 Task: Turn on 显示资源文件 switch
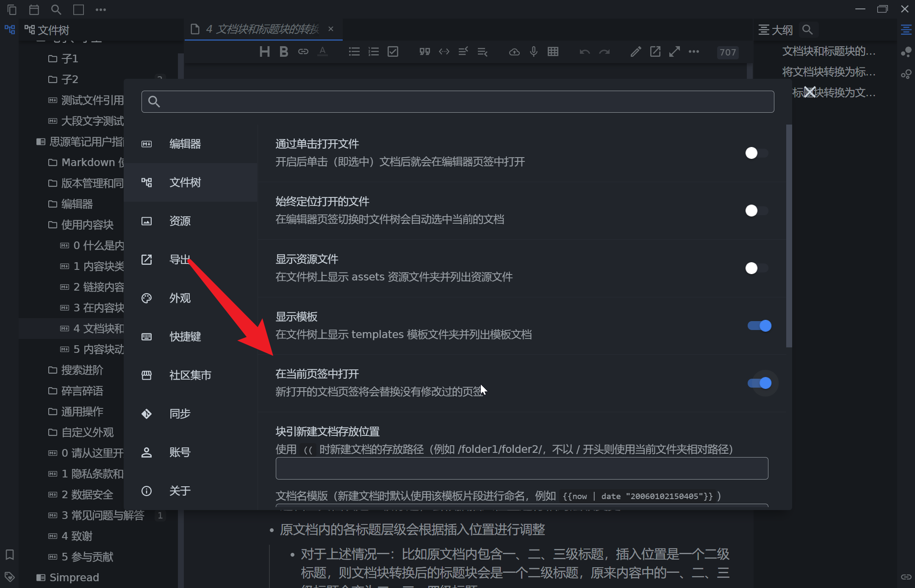pos(757,268)
